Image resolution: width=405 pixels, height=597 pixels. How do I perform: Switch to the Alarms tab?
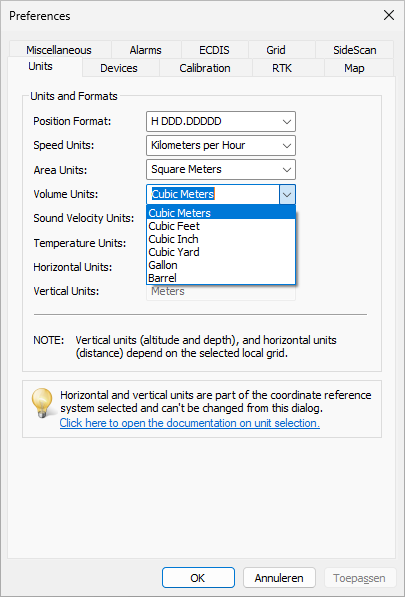(x=145, y=50)
